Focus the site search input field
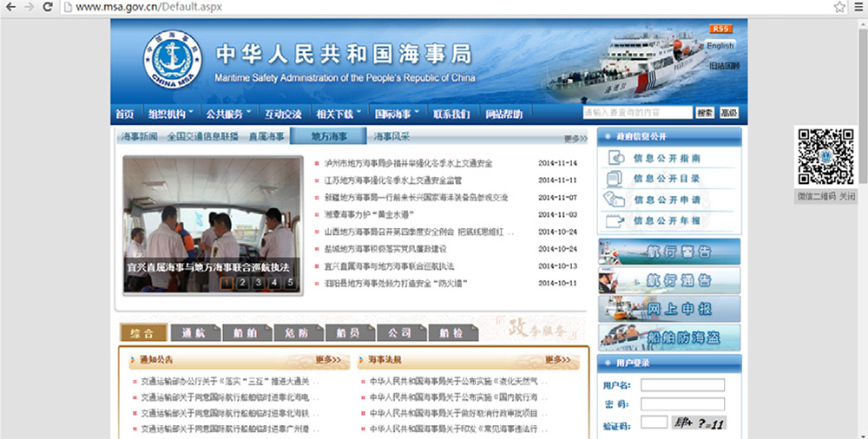This screenshot has height=439, width=868. (x=637, y=113)
